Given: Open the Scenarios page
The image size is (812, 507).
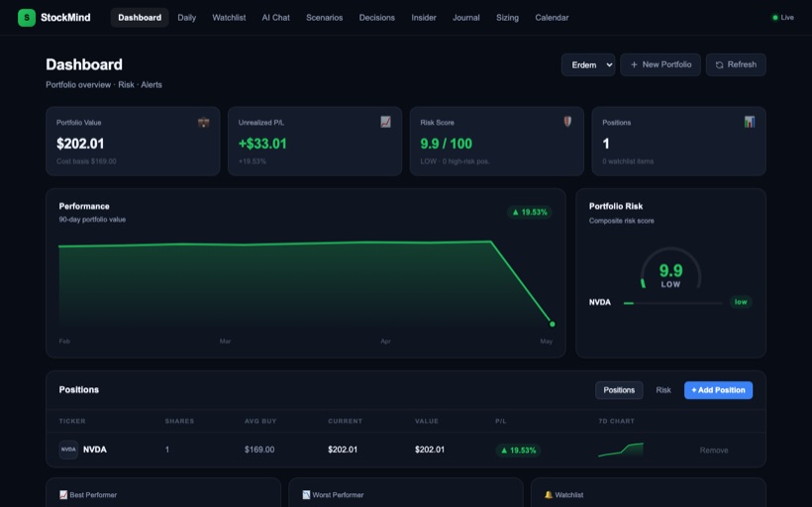Looking at the screenshot, I should point(324,18).
